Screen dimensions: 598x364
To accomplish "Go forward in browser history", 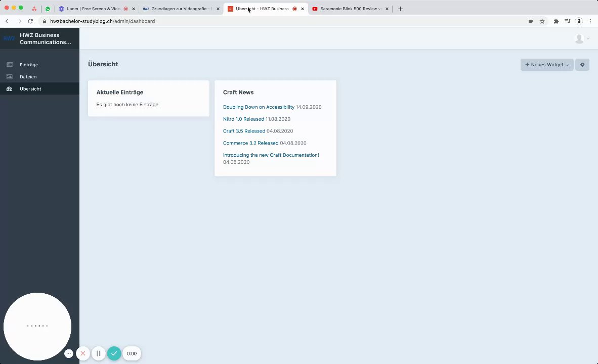I will (x=19, y=21).
